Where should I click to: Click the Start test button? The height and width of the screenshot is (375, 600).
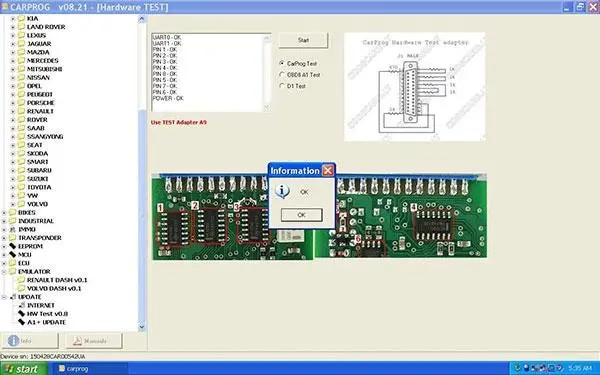pos(303,40)
